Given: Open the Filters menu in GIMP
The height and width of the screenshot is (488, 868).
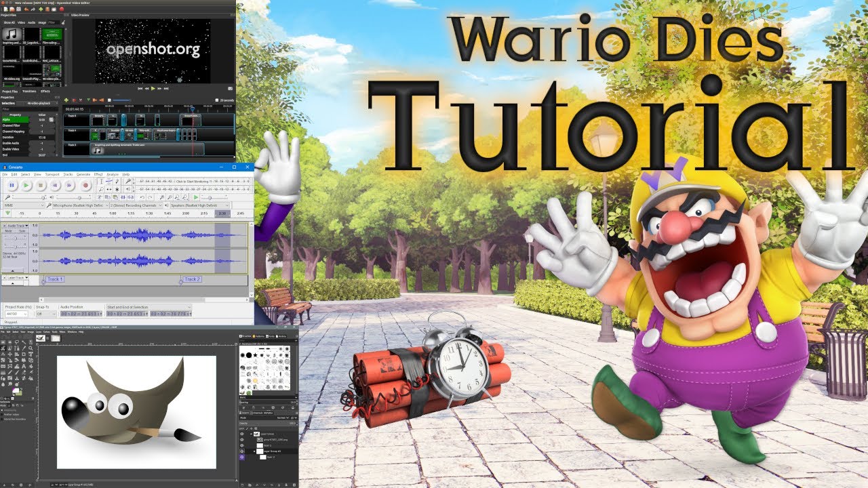Looking at the screenshot, I should 62,332.
